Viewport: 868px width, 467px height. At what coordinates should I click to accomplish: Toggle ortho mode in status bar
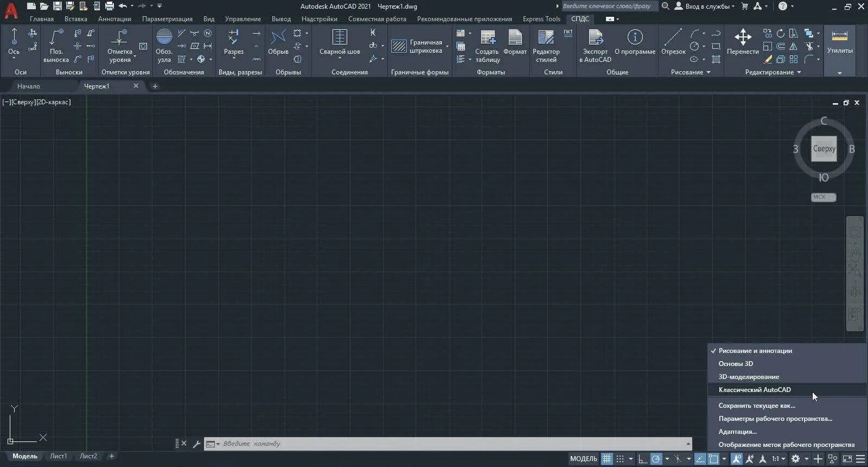tap(643, 459)
